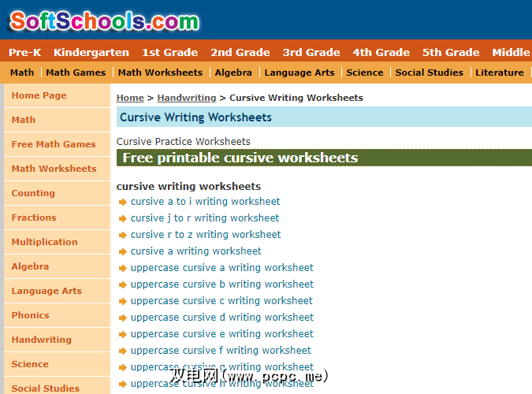Click arrow icon beside cursive a to i
The image size is (532, 394).
[122, 203]
